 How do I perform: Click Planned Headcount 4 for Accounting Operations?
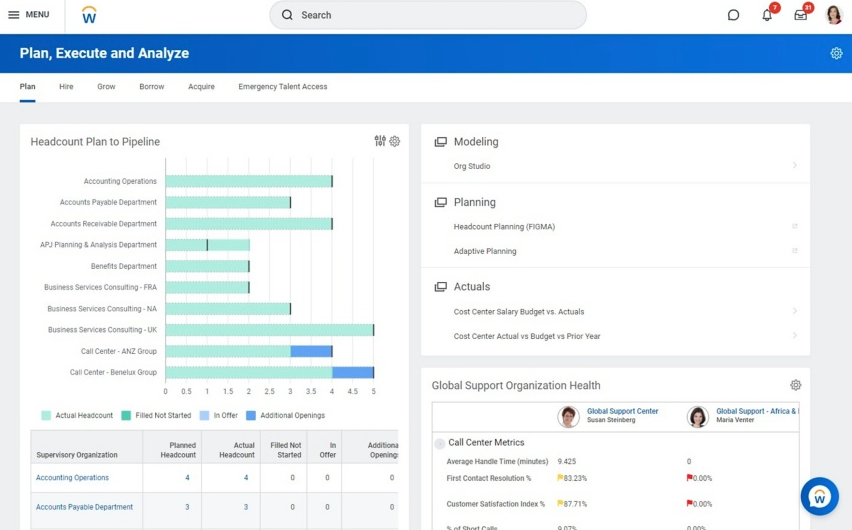(187, 477)
